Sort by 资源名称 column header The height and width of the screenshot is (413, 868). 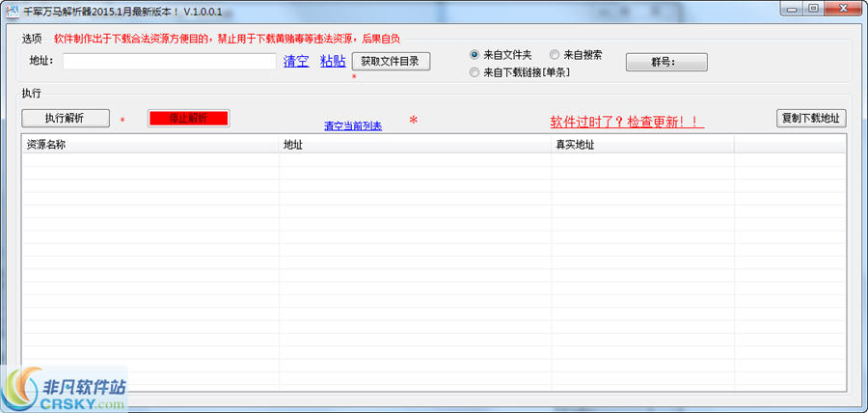point(150,145)
